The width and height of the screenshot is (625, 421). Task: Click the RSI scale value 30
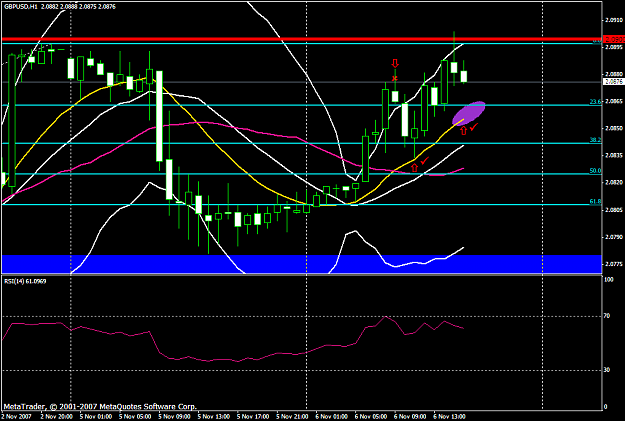(x=607, y=370)
